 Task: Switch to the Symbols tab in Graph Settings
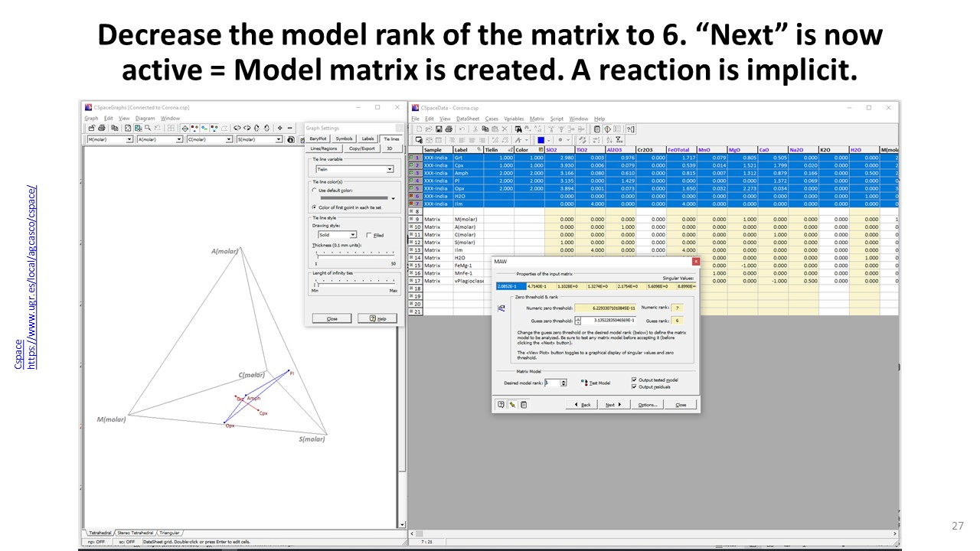(x=345, y=139)
